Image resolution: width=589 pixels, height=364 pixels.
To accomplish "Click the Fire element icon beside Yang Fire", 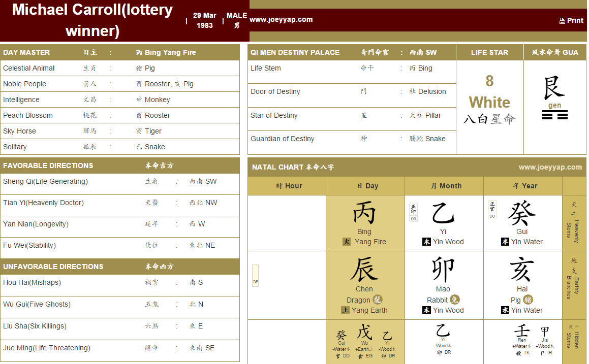I will click(x=347, y=242).
